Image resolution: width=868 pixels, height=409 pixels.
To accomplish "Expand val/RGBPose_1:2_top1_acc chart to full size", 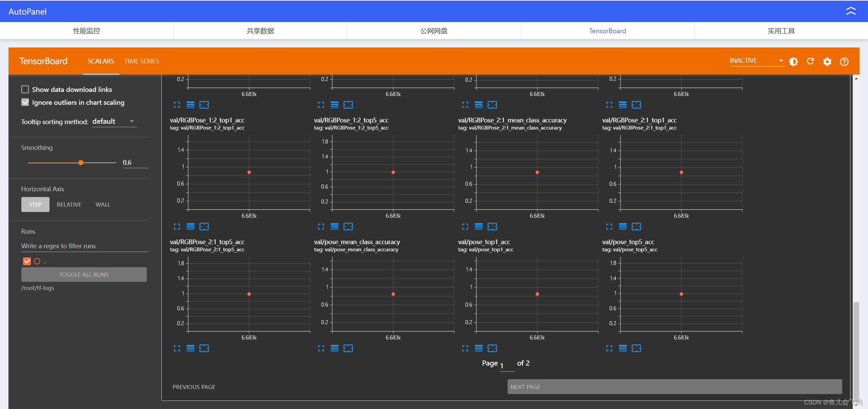I will tap(177, 227).
